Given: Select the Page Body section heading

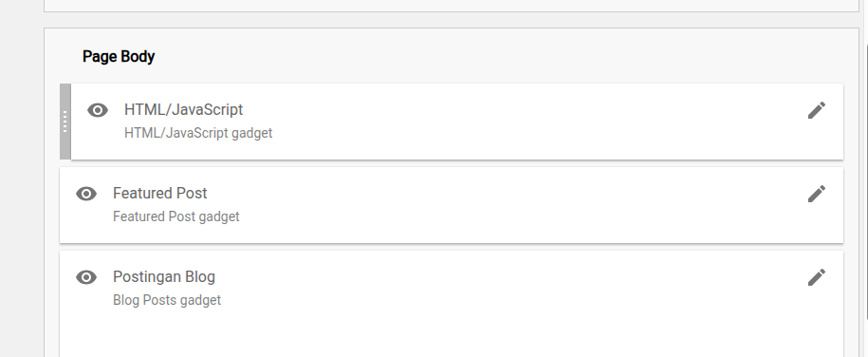Looking at the screenshot, I should [119, 57].
